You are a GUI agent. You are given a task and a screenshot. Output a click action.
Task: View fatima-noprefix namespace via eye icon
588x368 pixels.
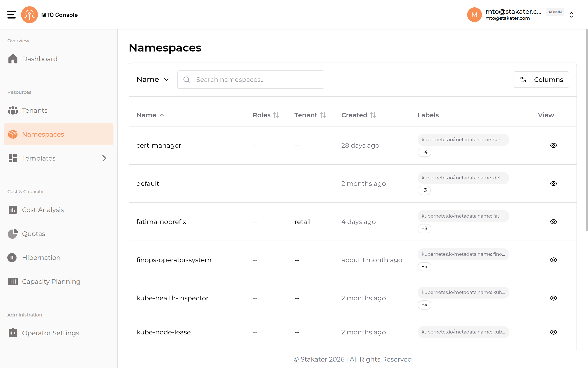pos(554,222)
